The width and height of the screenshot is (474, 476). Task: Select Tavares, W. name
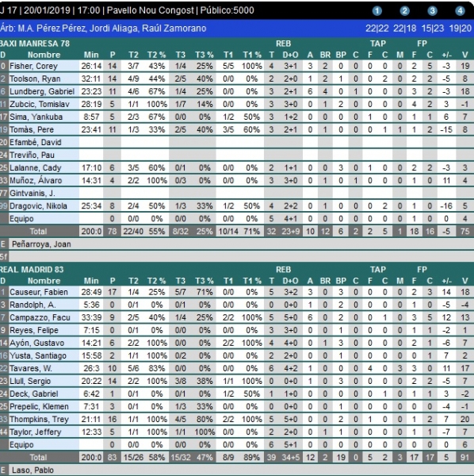pyautogui.click(x=31, y=369)
